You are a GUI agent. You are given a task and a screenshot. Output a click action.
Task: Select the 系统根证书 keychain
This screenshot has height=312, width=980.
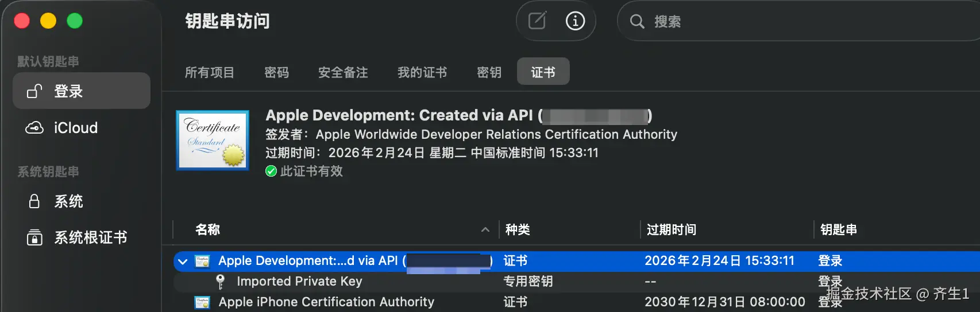82,237
